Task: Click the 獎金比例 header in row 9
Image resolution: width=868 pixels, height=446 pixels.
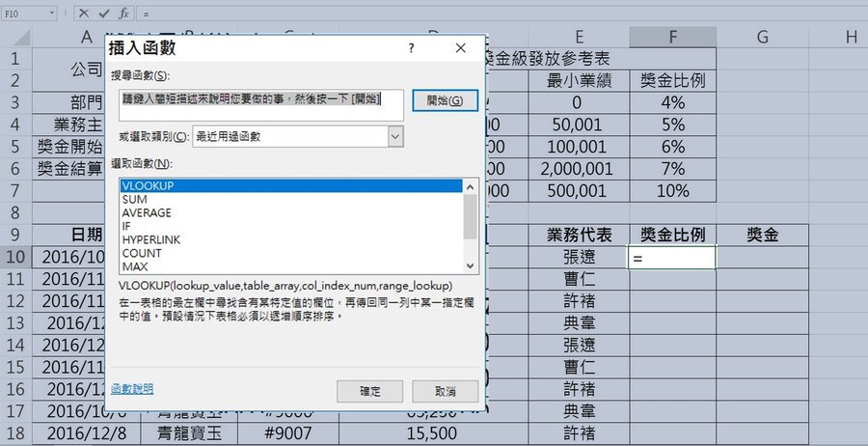Action: (672, 236)
